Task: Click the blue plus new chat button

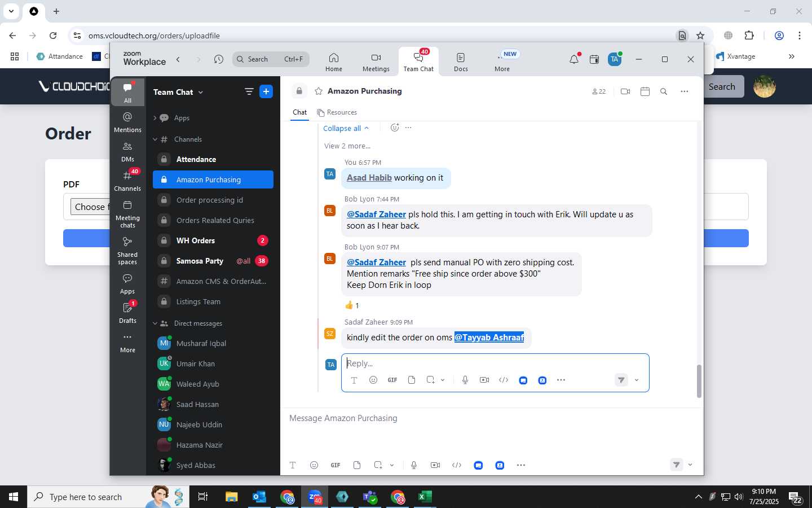Action: (x=266, y=91)
